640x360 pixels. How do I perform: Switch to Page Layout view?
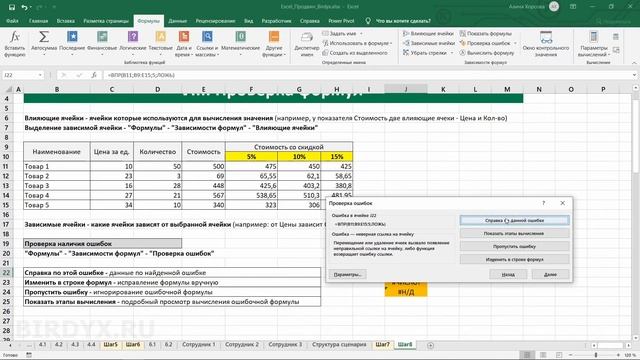543,355
